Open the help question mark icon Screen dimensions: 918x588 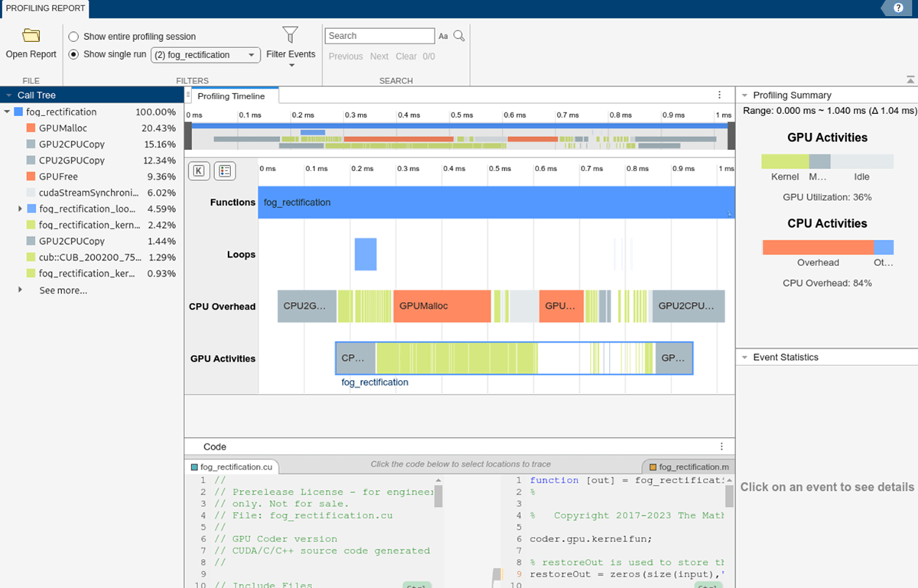897,8
